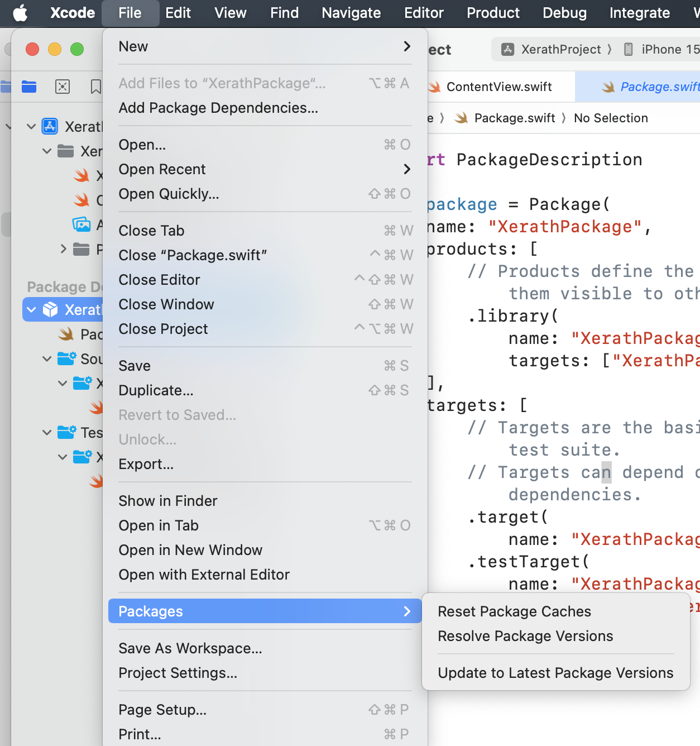Click the Sources folder icon
Image resolution: width=700 pixels, height=746 pixels.
point(67,358)
